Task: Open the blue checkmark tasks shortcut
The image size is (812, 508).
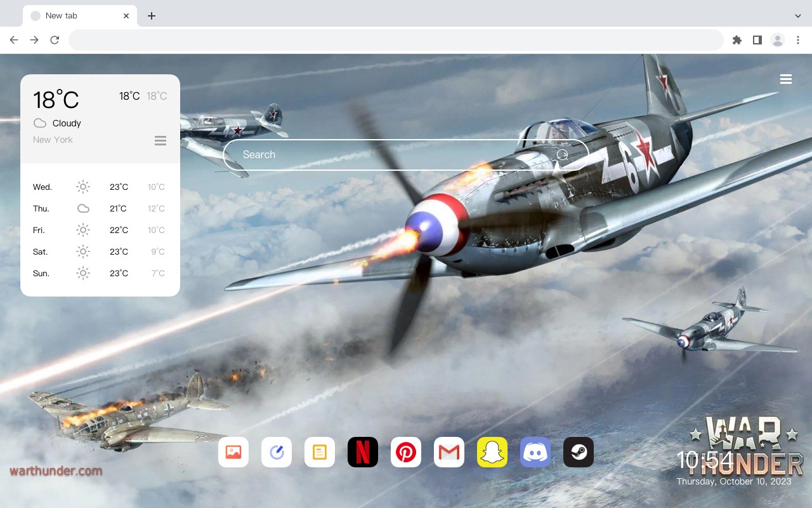Action: coord(277,452)
